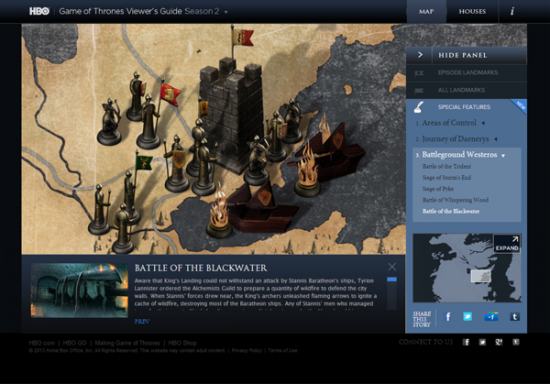Hide the side panel

tap(466, 55)
